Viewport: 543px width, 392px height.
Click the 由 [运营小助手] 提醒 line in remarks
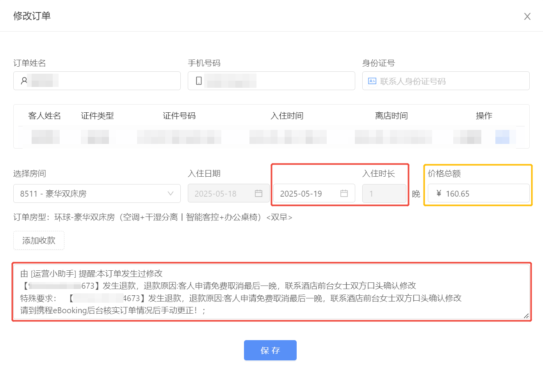[x=91, y=274]
